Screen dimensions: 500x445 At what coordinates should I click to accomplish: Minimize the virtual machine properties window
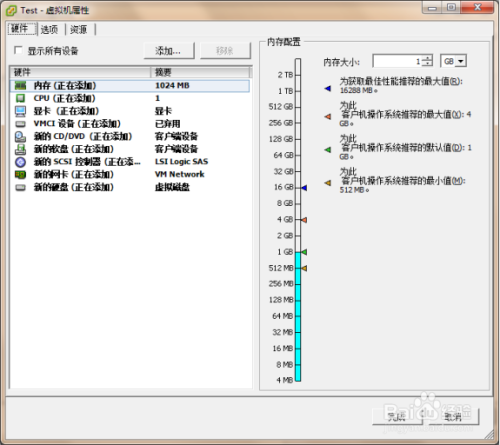432,7
